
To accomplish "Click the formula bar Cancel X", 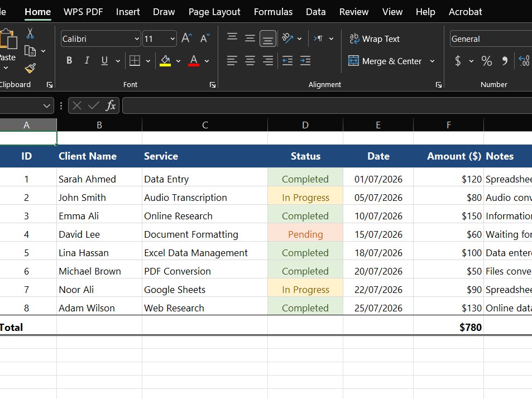I will point(77,105).
